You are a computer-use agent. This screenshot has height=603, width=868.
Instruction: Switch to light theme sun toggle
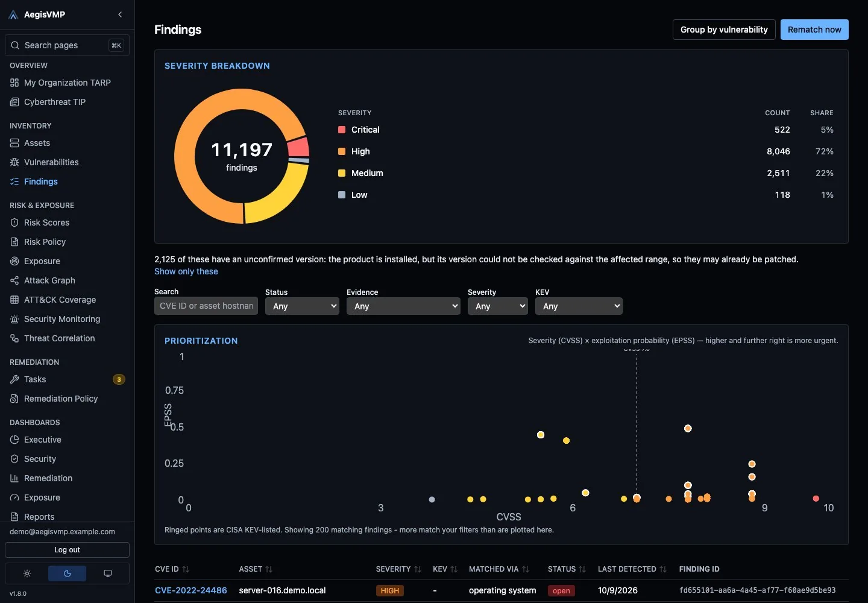tap(27, 573)
